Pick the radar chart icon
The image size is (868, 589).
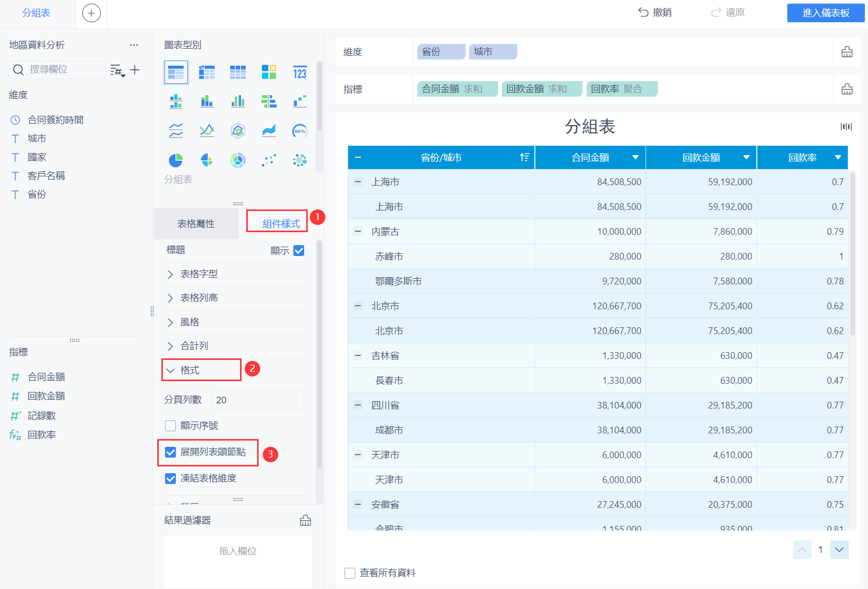pyautogui.click(x=238, y=131)
